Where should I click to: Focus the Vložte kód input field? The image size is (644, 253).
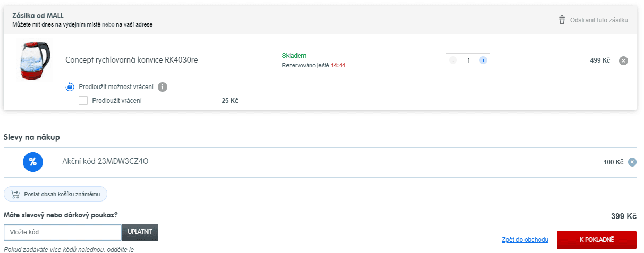(63, 232)
